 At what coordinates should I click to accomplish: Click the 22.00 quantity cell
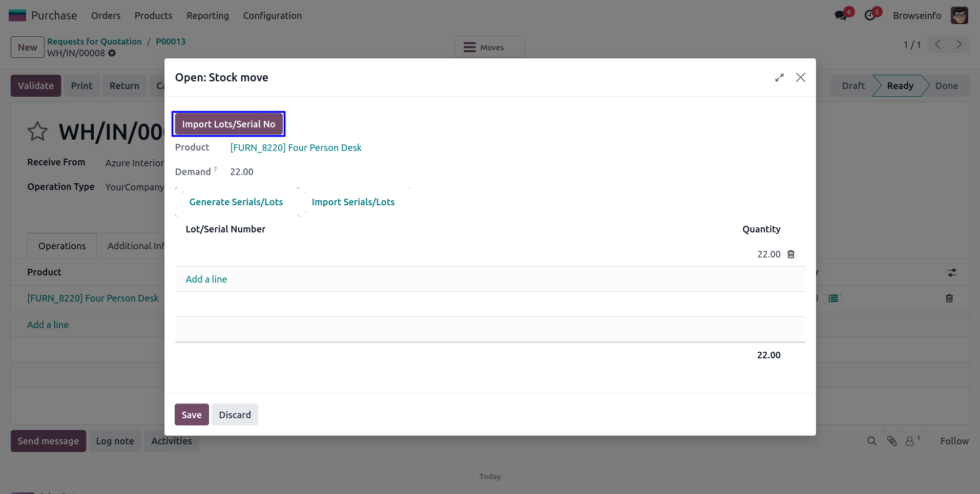769,254
